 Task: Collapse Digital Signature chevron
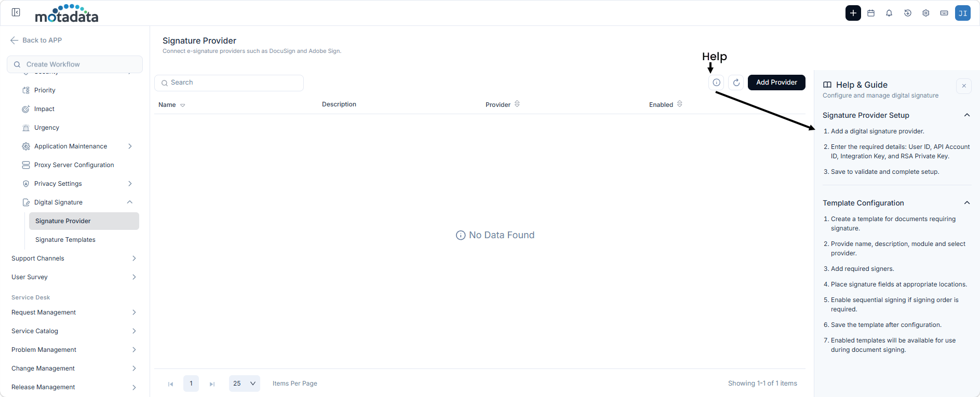[130, 202]
